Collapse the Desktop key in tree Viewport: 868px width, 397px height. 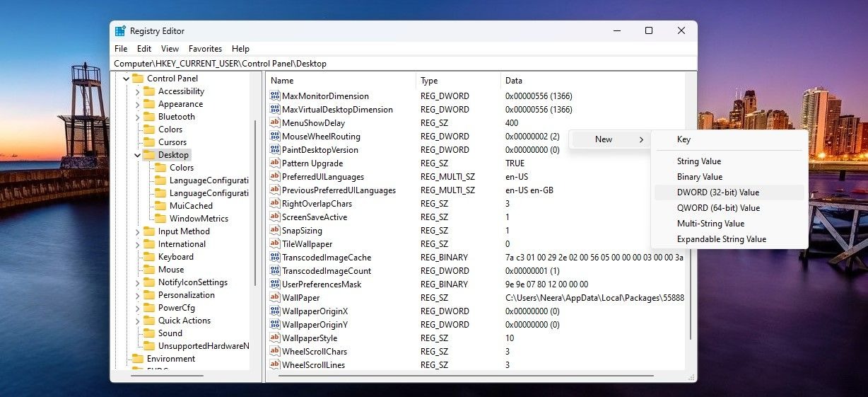[x=138, y=155]
